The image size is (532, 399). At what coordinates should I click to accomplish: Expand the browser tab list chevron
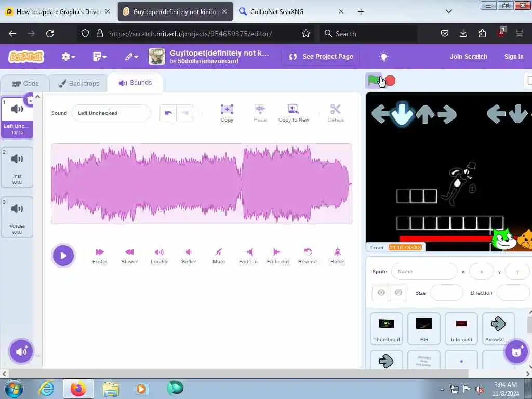448,11
